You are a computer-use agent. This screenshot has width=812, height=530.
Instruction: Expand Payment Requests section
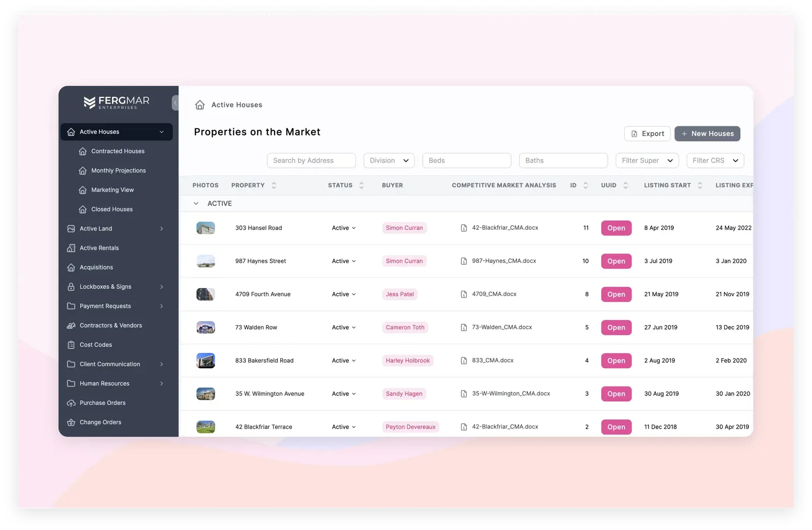click(161, 306)
